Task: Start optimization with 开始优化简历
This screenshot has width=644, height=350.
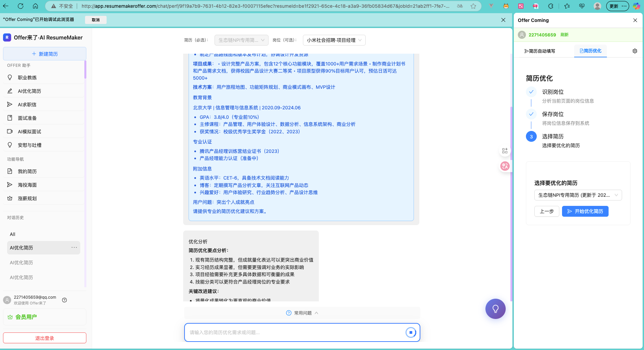Action: pos(585,211)
